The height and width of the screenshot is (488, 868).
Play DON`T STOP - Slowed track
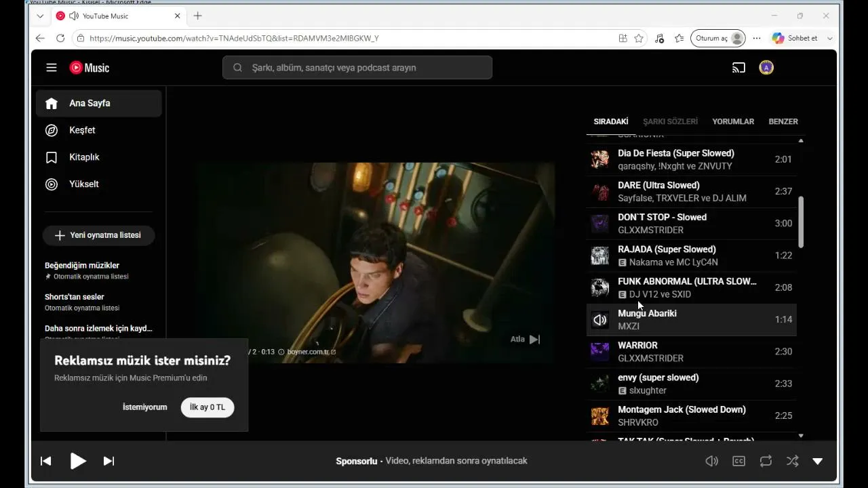tap(692, 224)
